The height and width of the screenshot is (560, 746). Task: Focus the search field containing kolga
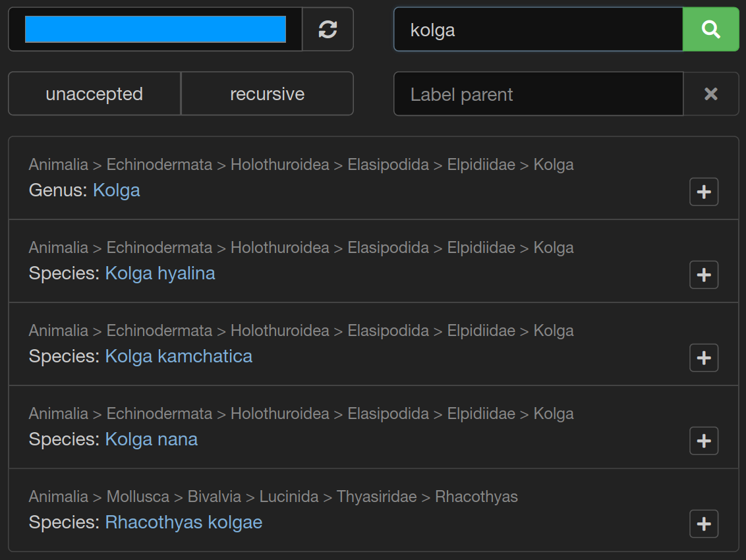[x=538, y=29]
